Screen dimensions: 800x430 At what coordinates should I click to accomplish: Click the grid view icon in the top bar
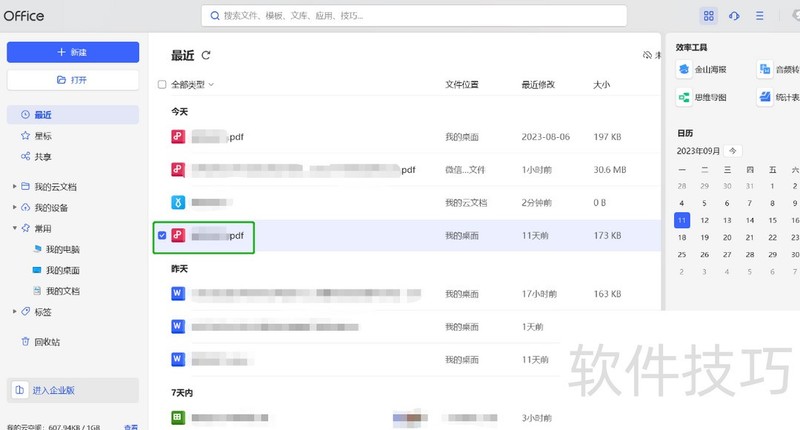(x=708, y=16)
